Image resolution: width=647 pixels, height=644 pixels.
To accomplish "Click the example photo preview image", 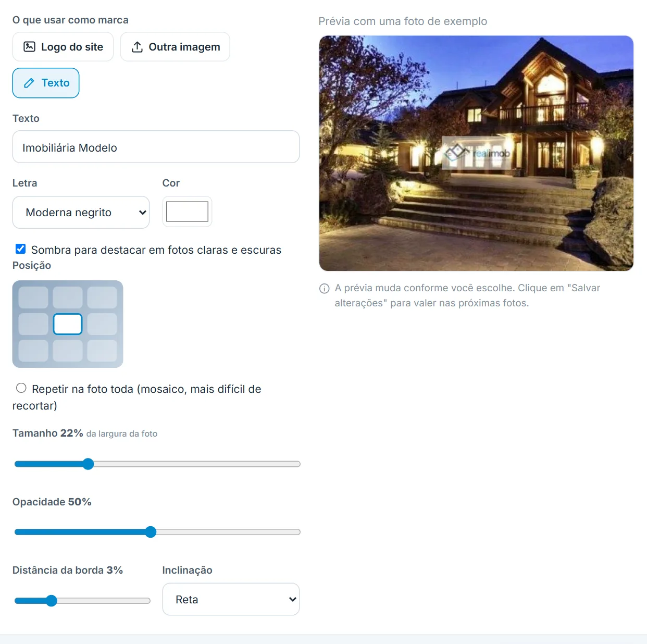I will tap(476, 153).
